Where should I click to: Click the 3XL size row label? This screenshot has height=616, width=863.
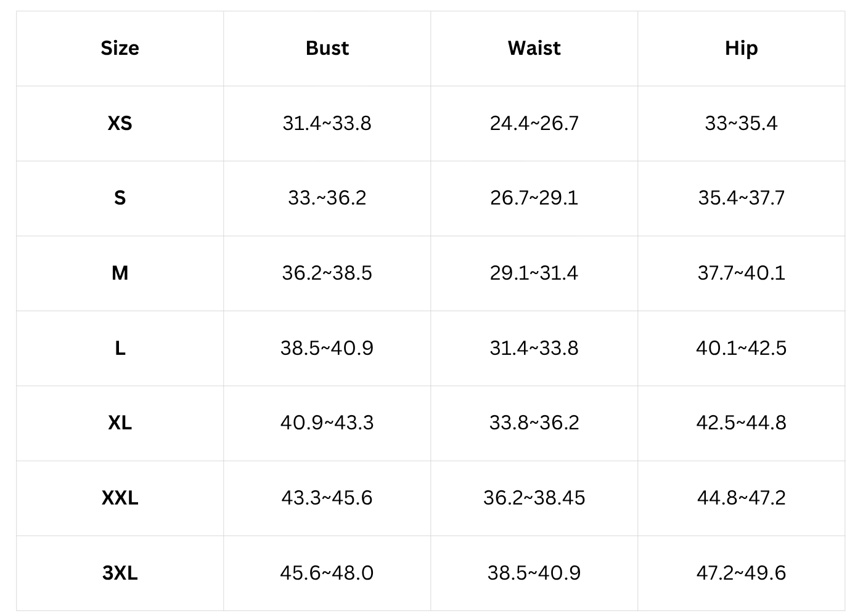[x=120, y=573]
